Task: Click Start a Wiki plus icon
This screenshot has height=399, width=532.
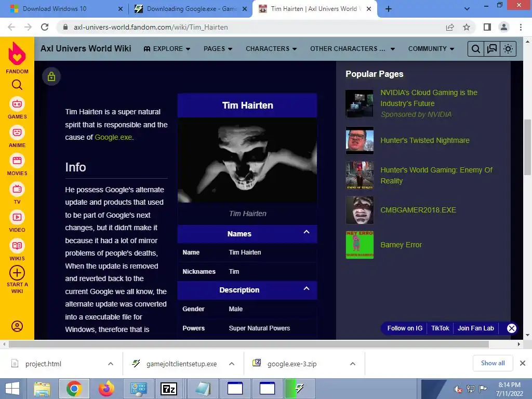Action: pos(17,273)
